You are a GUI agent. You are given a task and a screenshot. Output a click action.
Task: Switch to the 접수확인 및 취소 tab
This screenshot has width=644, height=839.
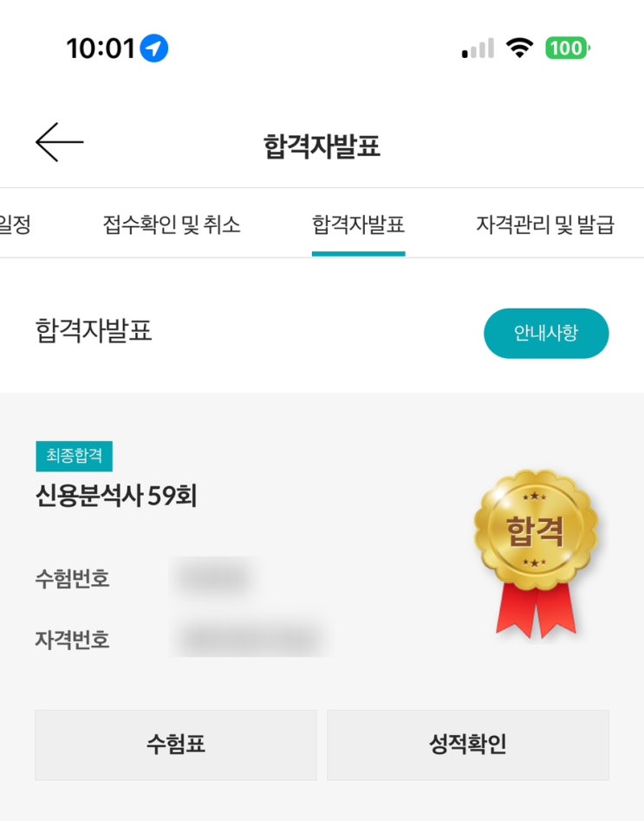click(x=172, y=224)
